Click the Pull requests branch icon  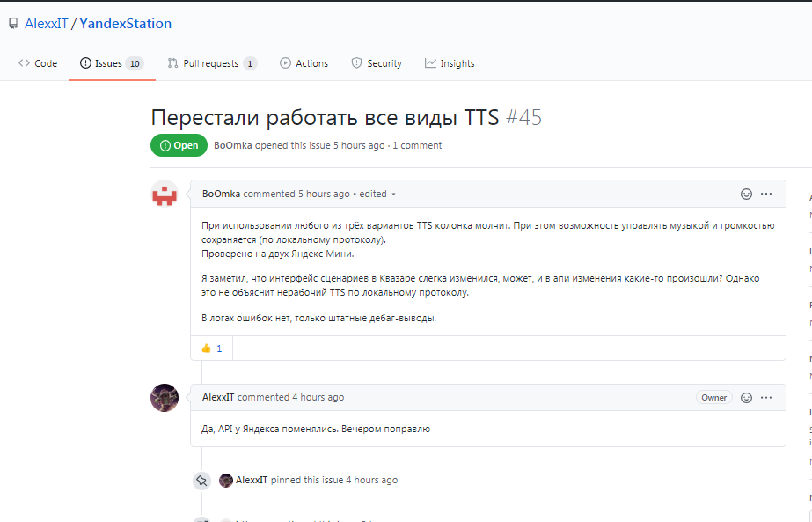click(173, 63)
